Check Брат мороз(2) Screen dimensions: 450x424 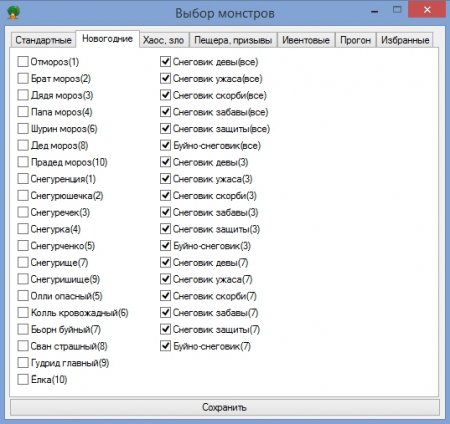pos(23,78)
